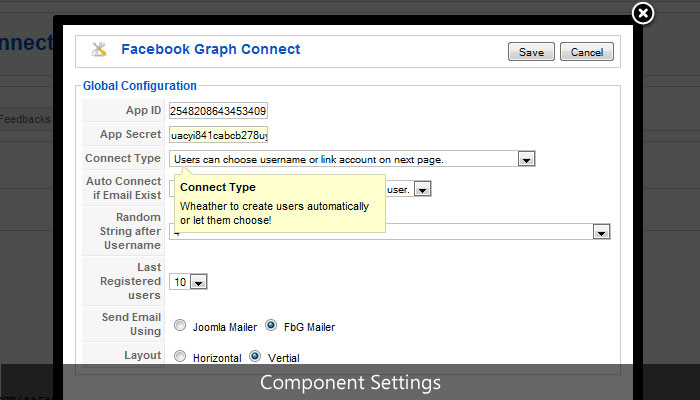Focus the App Secret input field
Screen dimensions: 700x400
(x=218, y=135)
